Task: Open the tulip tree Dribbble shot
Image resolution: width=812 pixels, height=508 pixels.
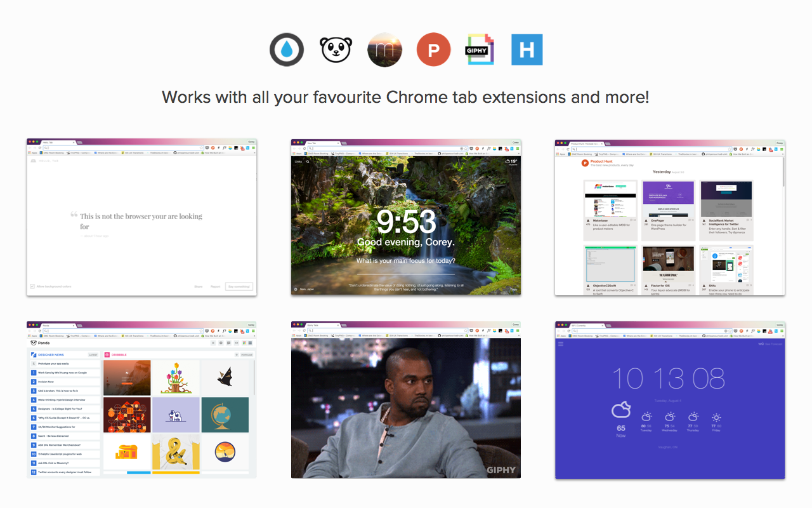Action: pos(176,378)
